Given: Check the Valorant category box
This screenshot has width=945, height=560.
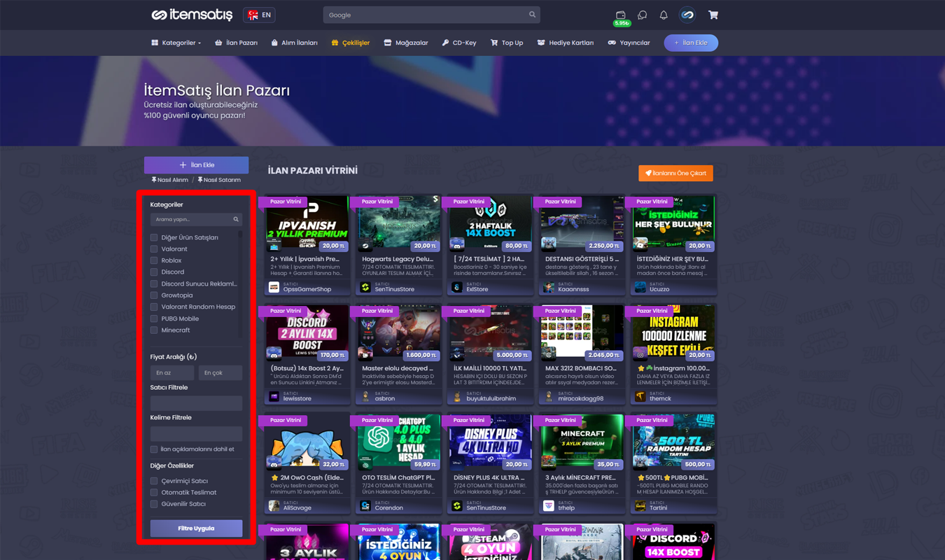Looking at the screenshot, I should click(x=154, y=249).
